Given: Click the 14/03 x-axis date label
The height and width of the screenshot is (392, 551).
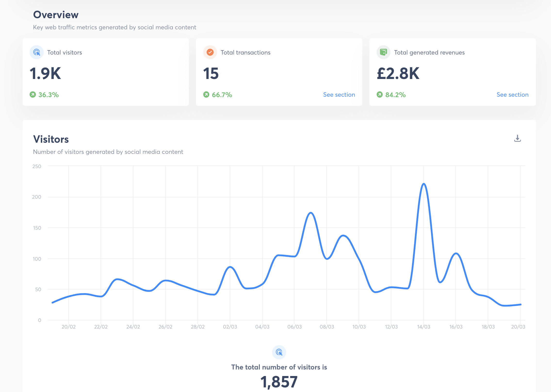Looking at the screenshot, I should 423,327.
